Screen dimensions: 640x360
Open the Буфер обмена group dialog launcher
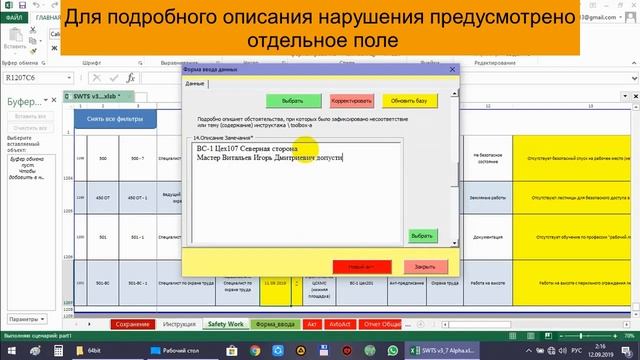pyautogui.click(x=44, y=63)
